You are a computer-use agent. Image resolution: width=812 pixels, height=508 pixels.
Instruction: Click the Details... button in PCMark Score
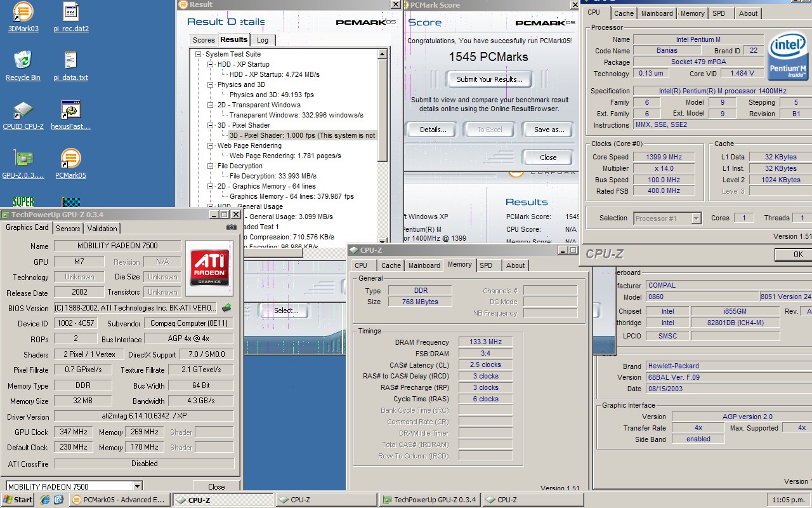click(433, 130)
